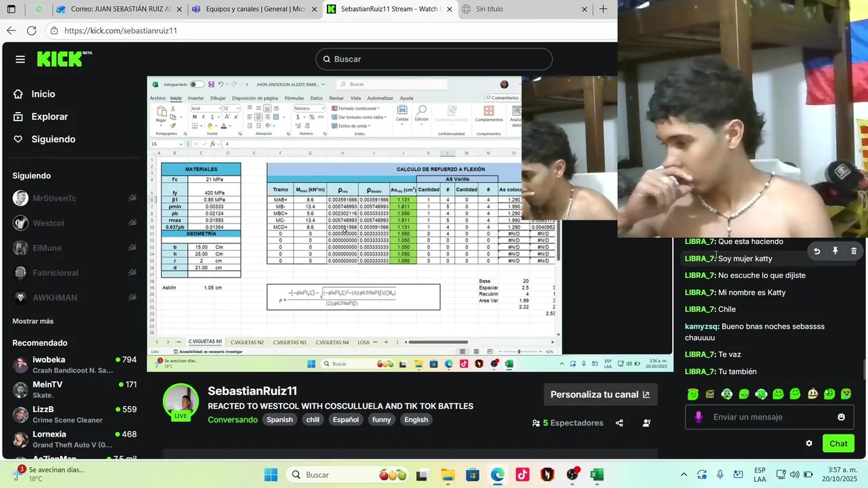Switch to the Correo Outlook browser tab
Viewport: 868px width, 488px height.
(117, 9)
